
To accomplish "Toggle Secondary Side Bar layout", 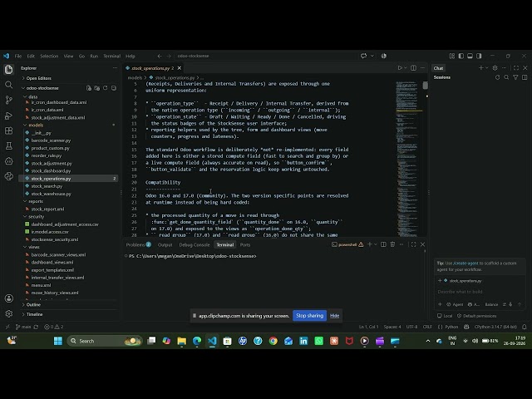I will coord(479,56).
